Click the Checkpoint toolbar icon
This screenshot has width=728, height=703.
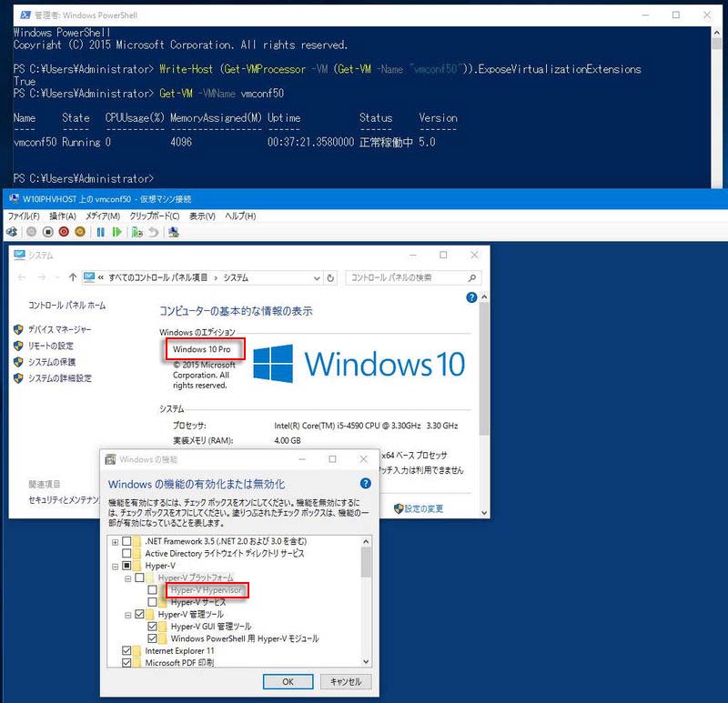[x=137, y=232]
